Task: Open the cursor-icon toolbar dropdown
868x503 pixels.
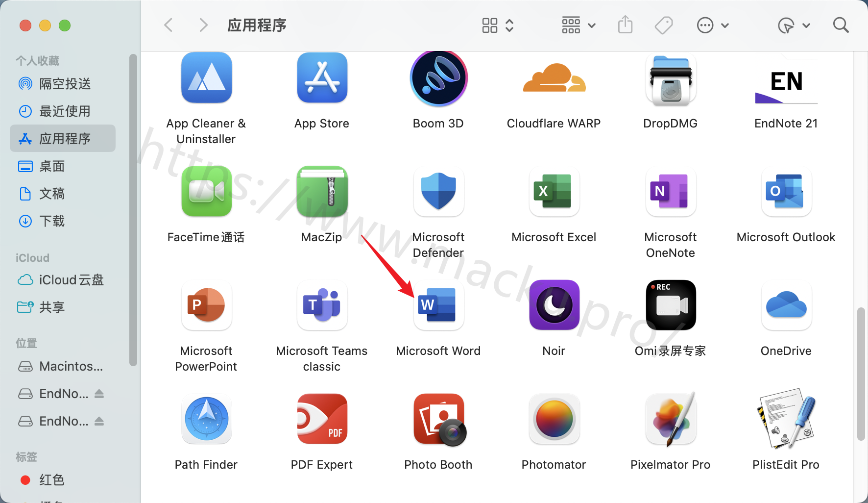Action: pos(794,25)
